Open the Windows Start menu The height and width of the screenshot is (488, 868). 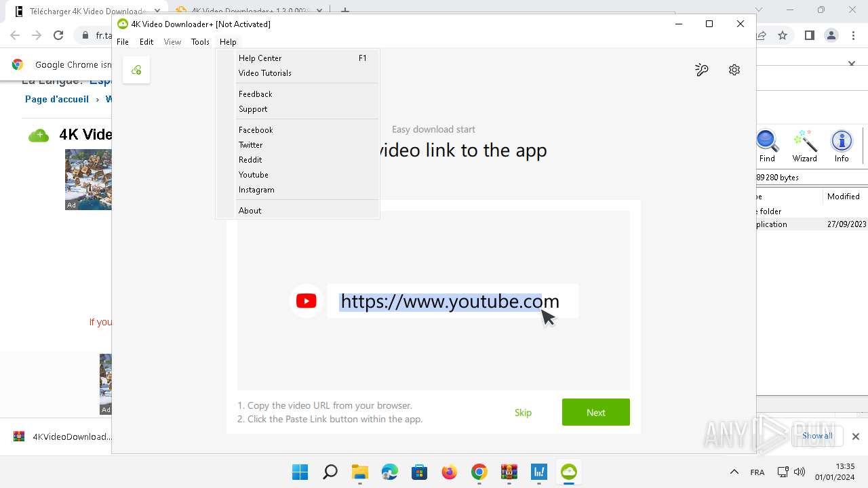point(300,472)
